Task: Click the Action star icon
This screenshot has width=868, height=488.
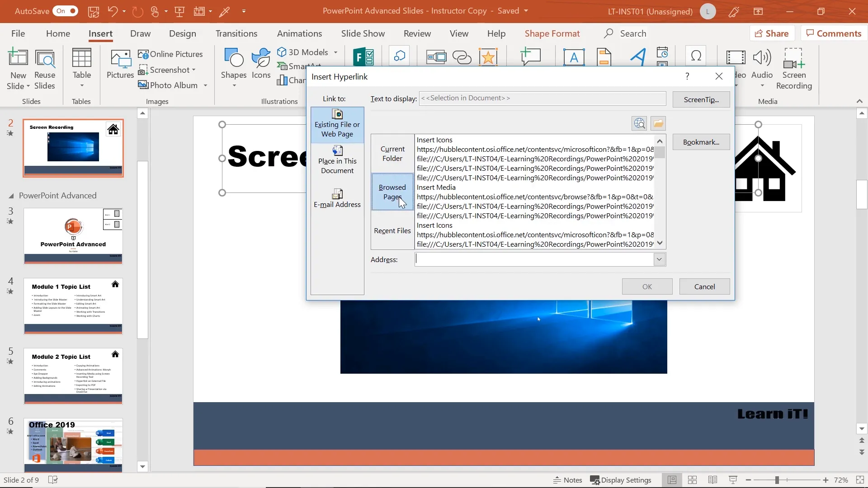Action: 488,57
